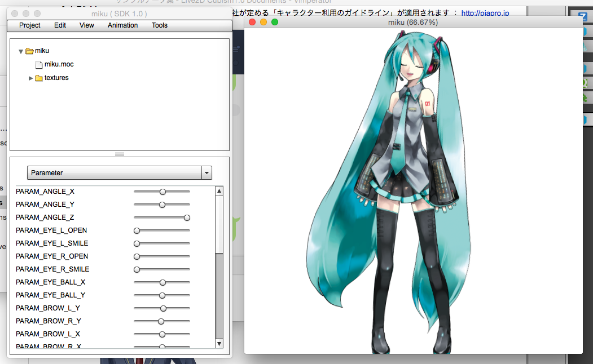Click the PARAM_ANGLE_Y slider knob

162,205
